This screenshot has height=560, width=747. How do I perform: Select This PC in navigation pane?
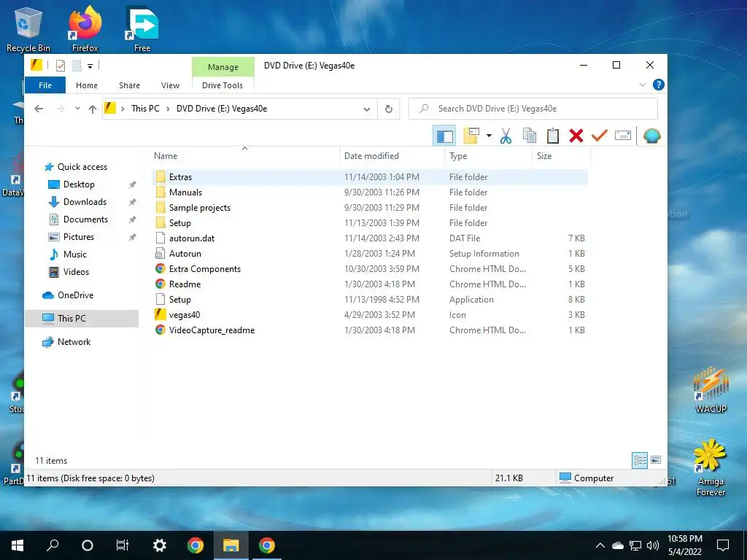pos(82,319)
